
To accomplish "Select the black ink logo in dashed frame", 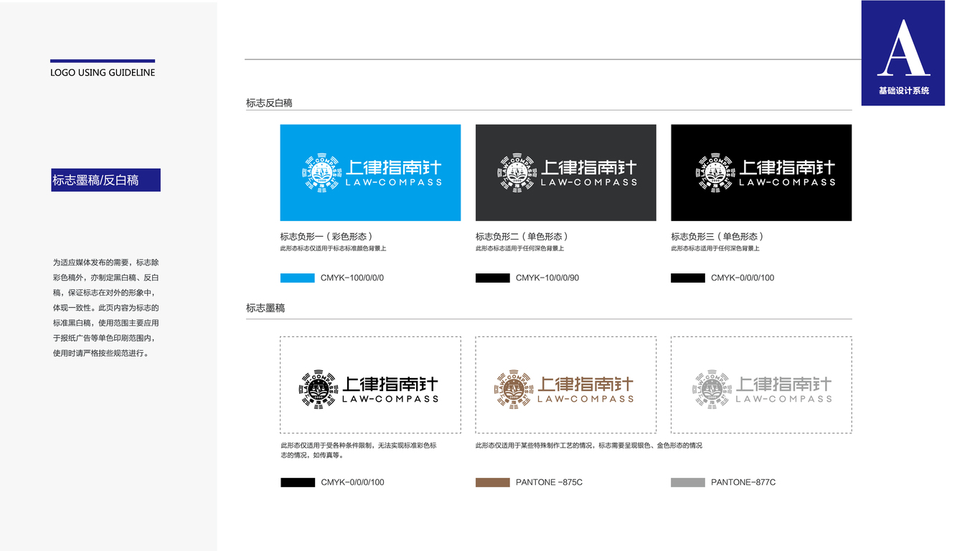I will pyautogui.click(x=370, y=385).
